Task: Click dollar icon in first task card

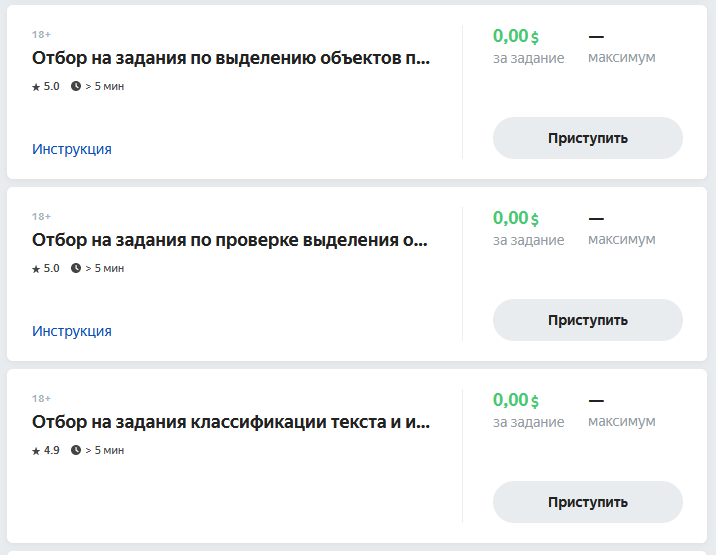Action: tap(535, 38)
